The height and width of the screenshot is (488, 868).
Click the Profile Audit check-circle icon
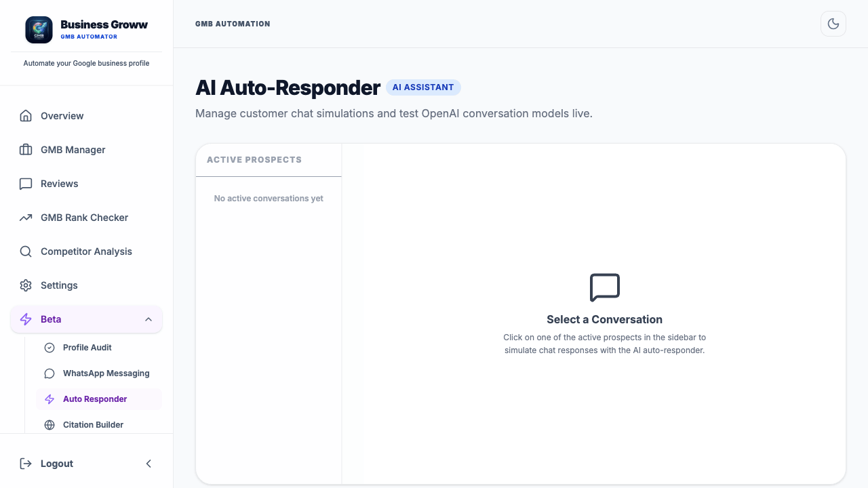point(50,348)
